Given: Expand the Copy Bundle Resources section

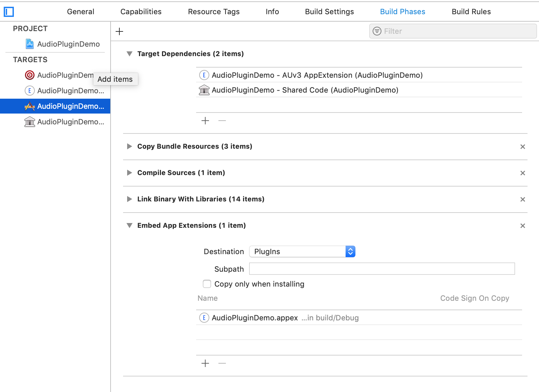Looking at the screenshot, I should (129, 146).
